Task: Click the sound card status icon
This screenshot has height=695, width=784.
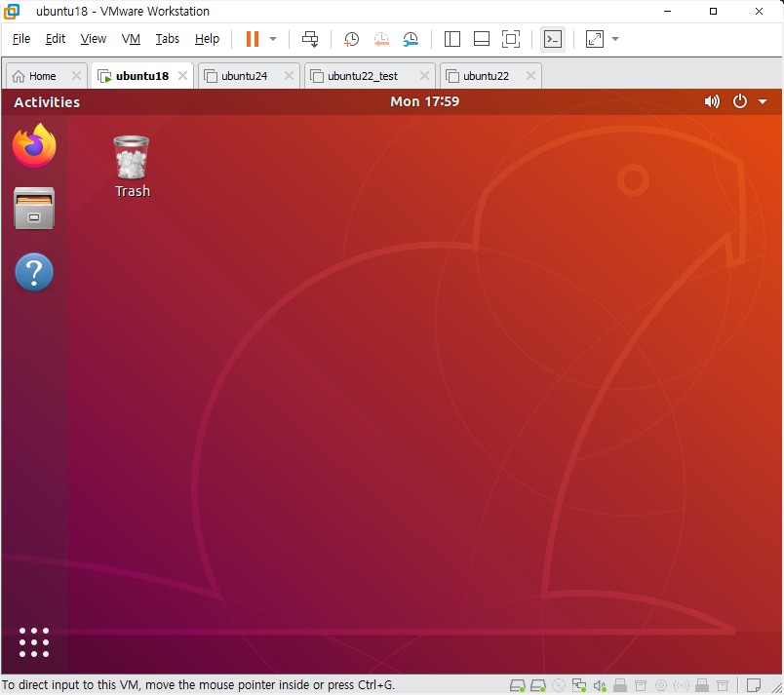Action: 600,685
